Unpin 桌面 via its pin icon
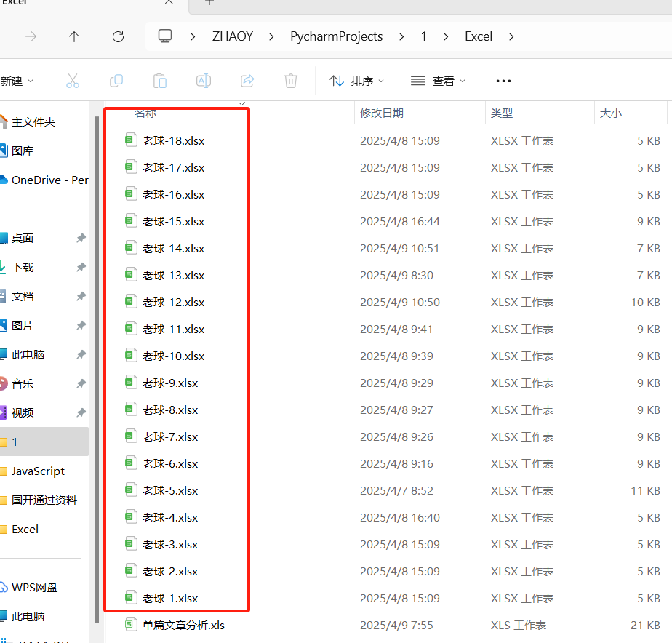 click(x=81, y=238)
